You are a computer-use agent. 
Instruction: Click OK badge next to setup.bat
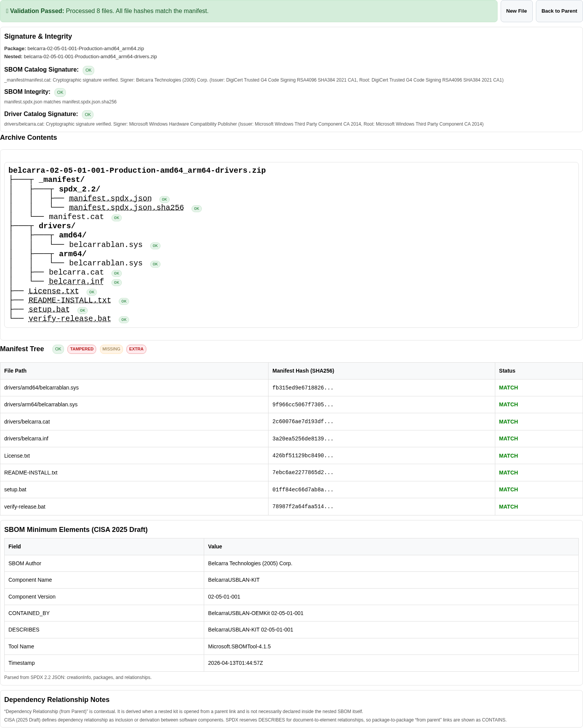82,311
